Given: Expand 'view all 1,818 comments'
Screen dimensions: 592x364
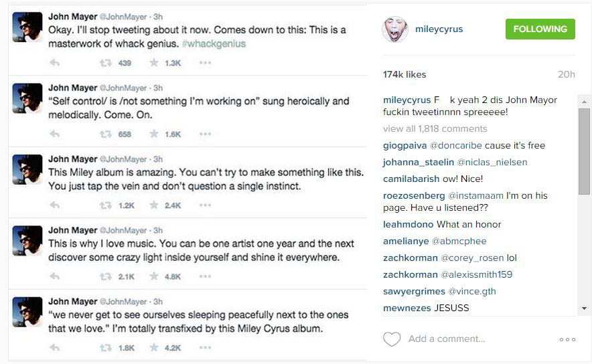Looking at the screenshot, I should (x=435, y=128).
